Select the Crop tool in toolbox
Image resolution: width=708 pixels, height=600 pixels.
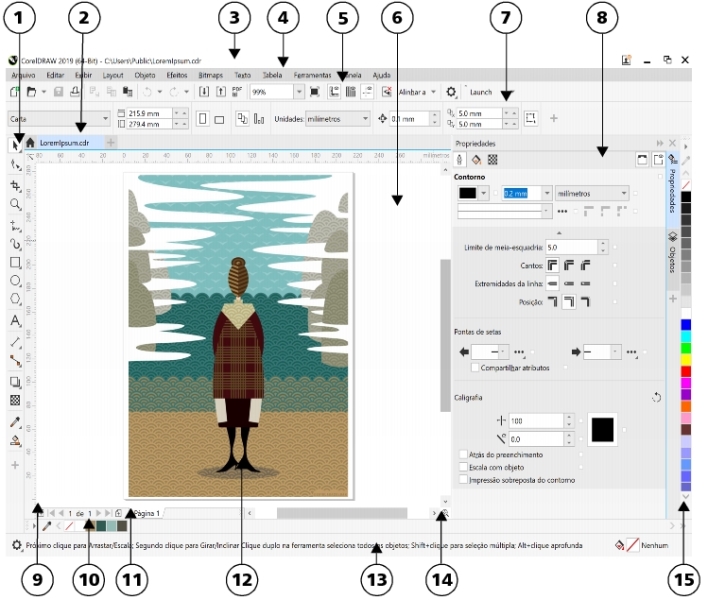click(15, 185)
